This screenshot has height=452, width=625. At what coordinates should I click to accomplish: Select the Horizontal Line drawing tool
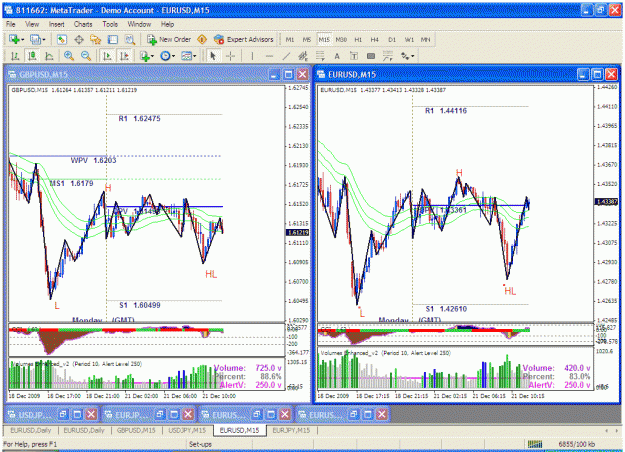pyautogui.click(x=269, y=56)
